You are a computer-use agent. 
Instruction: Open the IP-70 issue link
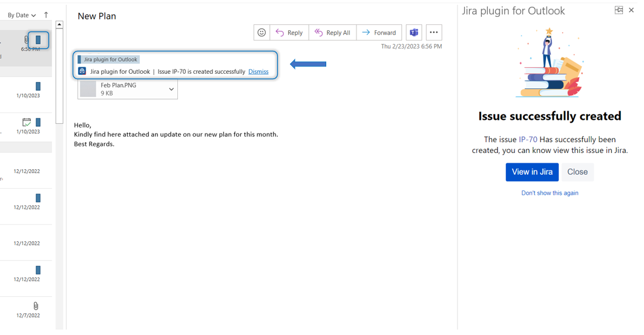(528, 139)
